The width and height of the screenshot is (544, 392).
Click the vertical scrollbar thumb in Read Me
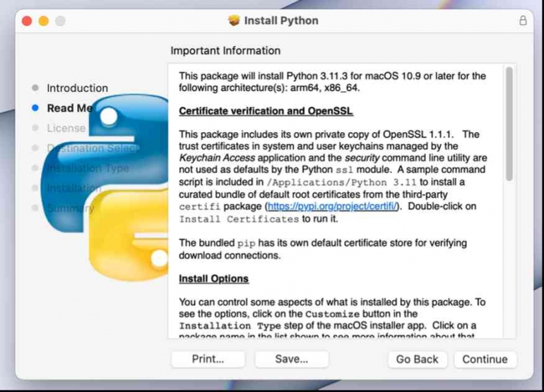coord(509,124)
